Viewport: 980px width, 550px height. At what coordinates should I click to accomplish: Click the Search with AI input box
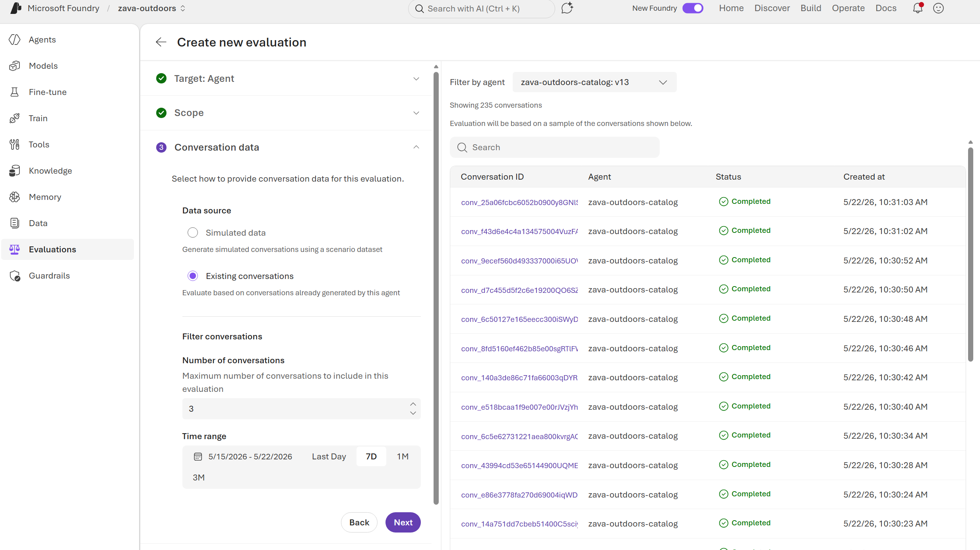coord(481,8)
